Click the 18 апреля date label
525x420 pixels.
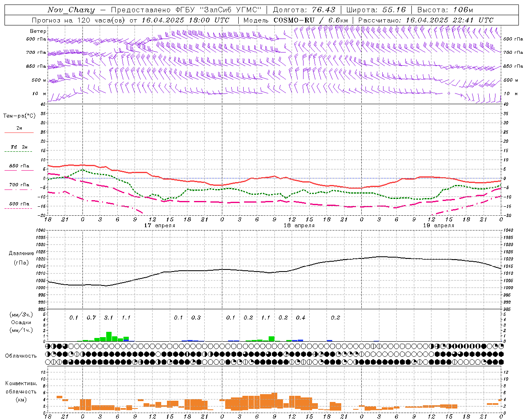299,226
